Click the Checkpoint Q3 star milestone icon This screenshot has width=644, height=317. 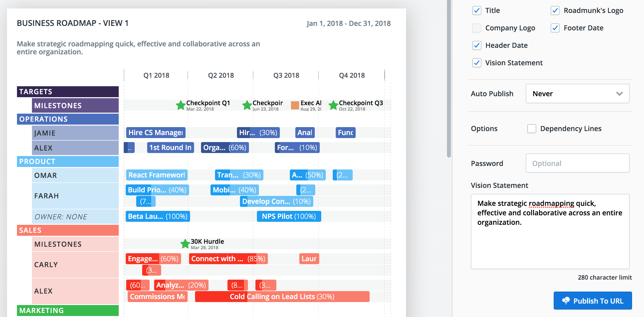click(x=333, y=105)
